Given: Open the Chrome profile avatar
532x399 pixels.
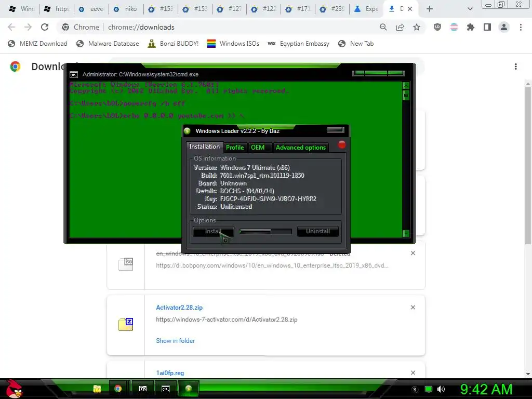Looking at the screenshot, I should tap(504, 27).
